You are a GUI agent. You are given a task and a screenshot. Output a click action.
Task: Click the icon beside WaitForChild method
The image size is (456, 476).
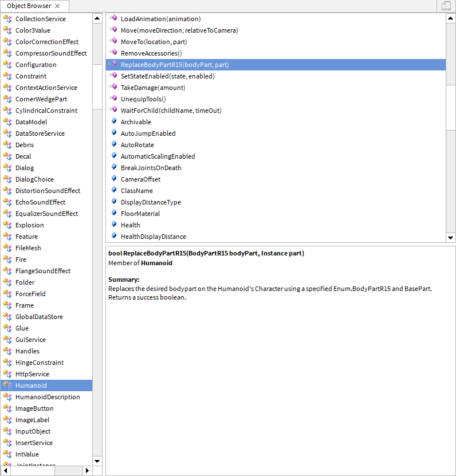(113, 111)
